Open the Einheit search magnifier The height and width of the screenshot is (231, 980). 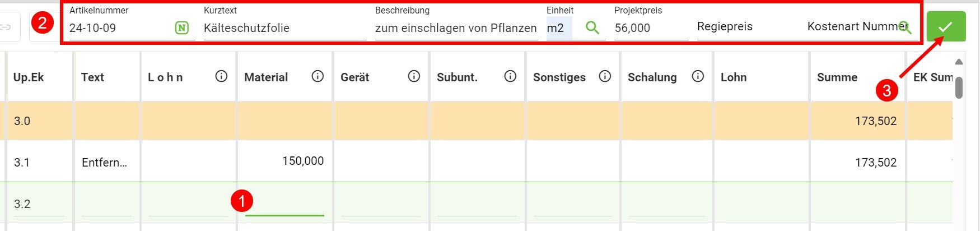(592, 27)
